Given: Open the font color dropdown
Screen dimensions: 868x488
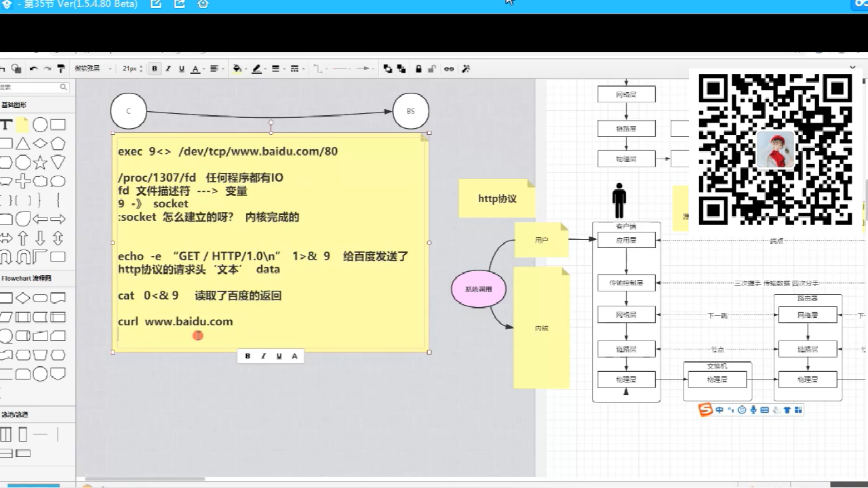Looking at the screenshot, I should point(197,68).
